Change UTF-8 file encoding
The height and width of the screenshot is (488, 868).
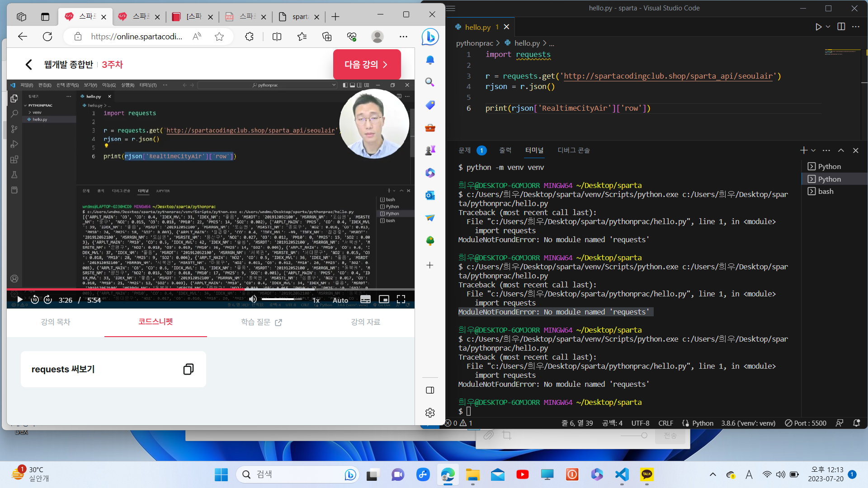coord(640,423)
